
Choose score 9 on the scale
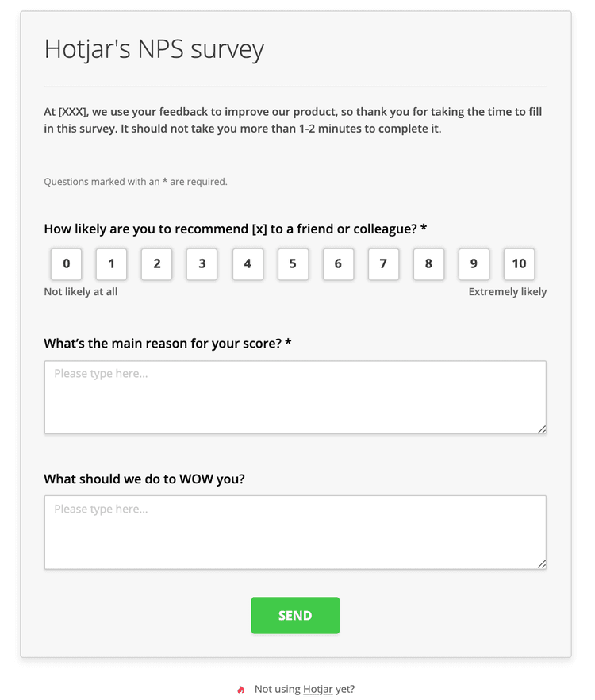point(474,263)
